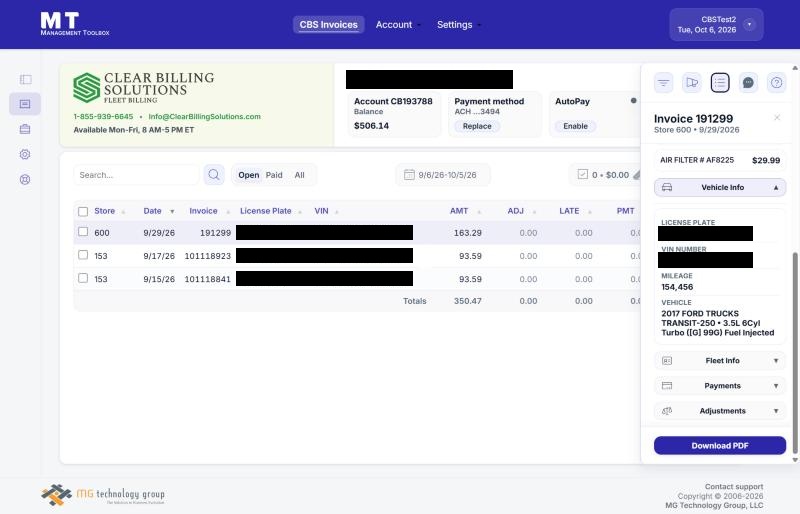800x514 pixels.
Task: Click the 9/17/26 date cell
Action: coord(159,256)
